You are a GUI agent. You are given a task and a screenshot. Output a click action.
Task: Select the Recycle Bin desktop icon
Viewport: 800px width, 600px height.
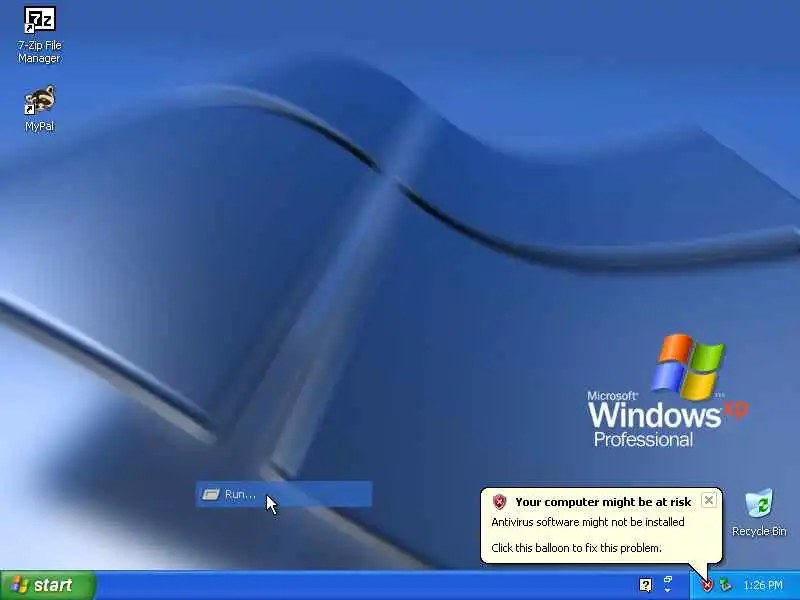coord(759,512)
